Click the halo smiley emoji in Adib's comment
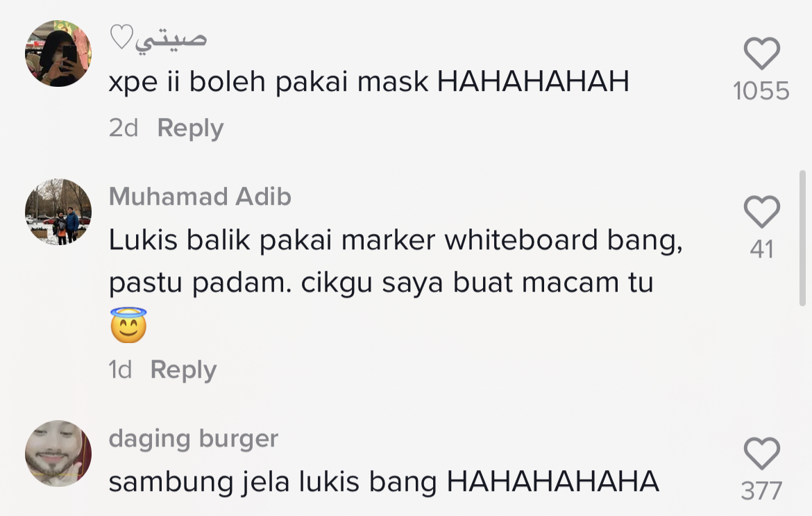812x516 pixels. [128, 325]
